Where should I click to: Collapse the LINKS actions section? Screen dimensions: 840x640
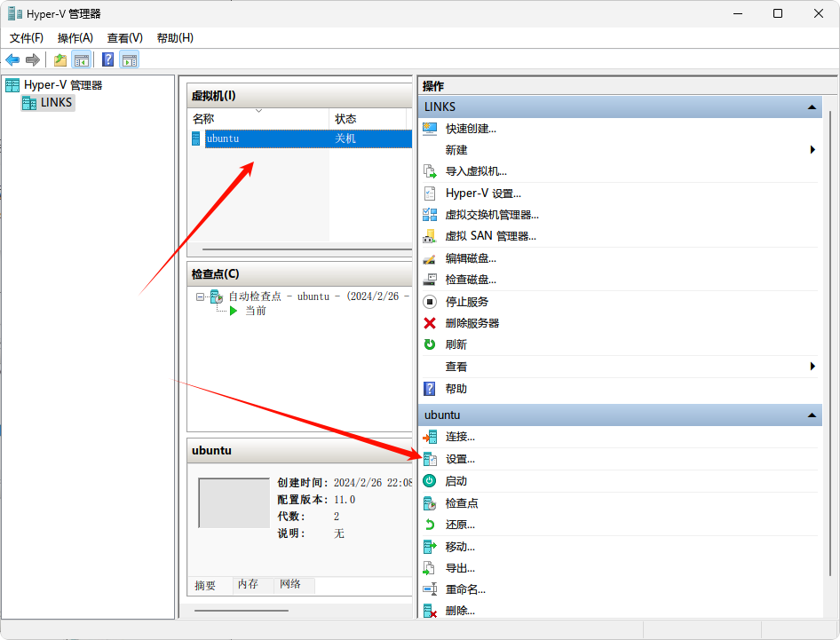point(812,107)
